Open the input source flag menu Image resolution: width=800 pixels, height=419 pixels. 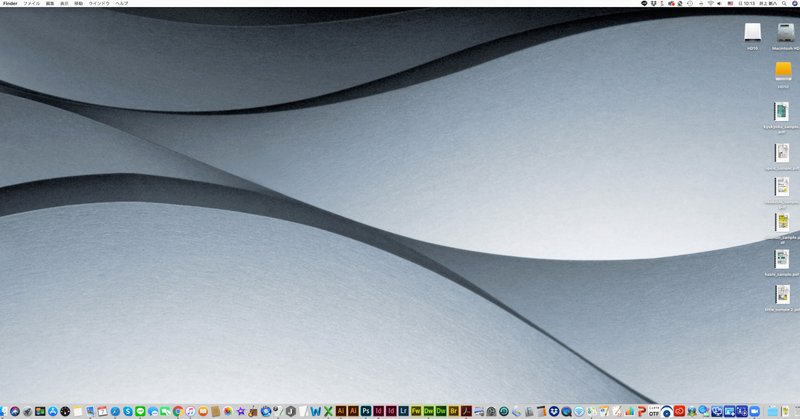pyautogui.click(x=730, y=3)
